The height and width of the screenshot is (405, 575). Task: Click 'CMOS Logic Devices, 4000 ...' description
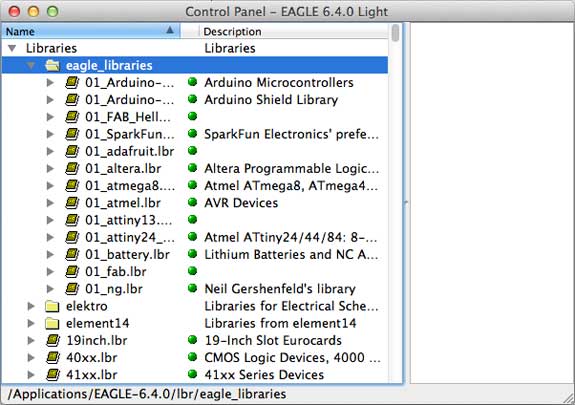coord(292,358)
